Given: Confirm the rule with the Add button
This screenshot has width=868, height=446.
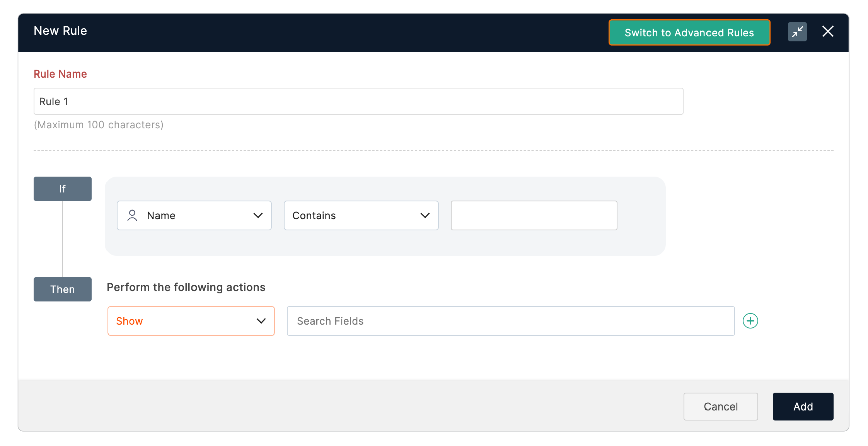Looking at the screenshot, I should pyautogui.click(x=803, y=407).
